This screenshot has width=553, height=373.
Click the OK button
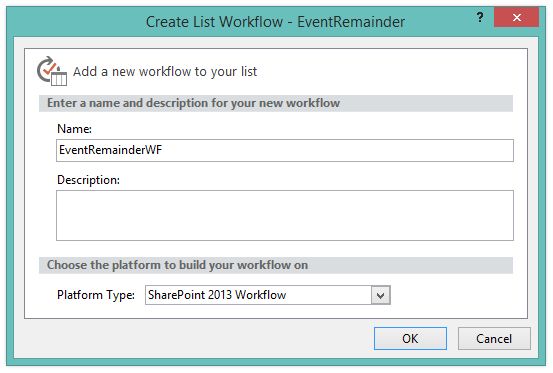tap(410, 338)
